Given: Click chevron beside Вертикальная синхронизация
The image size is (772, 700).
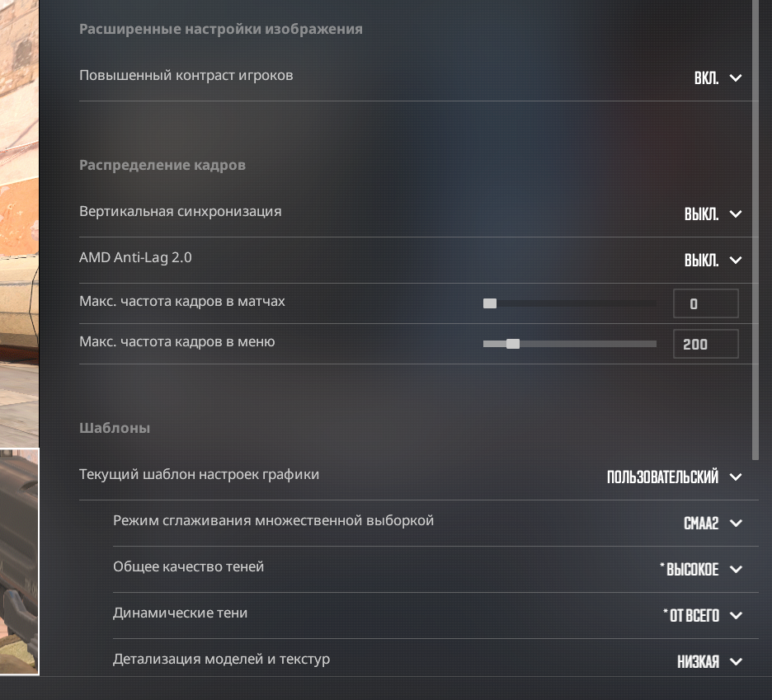Looking at the screenshot, I should [736, 214].
